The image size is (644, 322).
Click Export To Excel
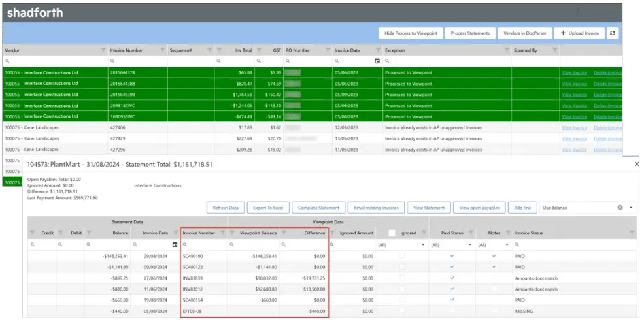(x=268, y=208)
